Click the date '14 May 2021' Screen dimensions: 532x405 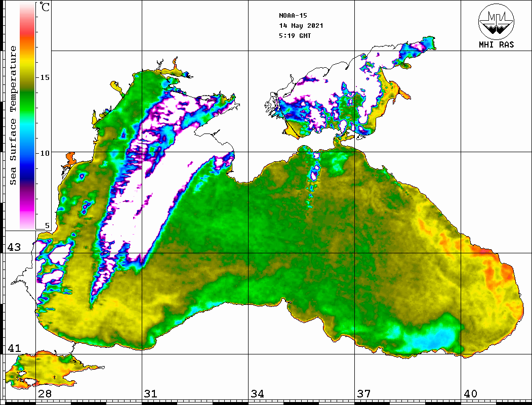301,26
